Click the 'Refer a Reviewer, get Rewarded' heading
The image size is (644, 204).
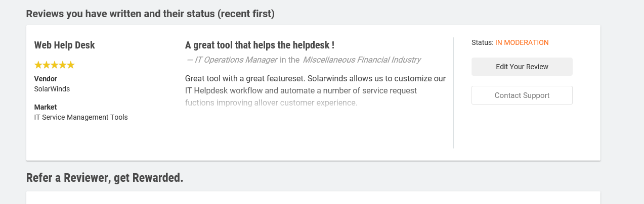tap(105, 178)
